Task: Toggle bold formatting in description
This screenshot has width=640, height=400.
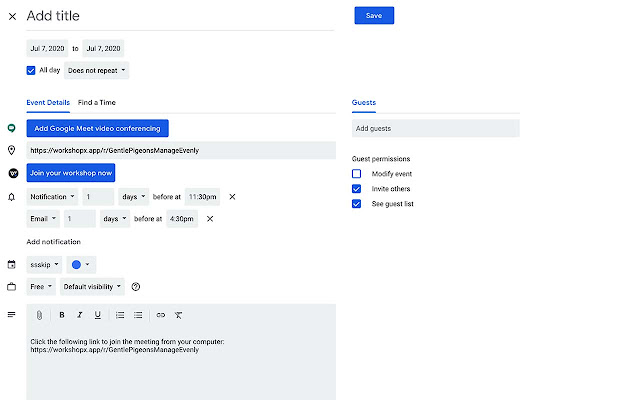Action: coord(61,315)
